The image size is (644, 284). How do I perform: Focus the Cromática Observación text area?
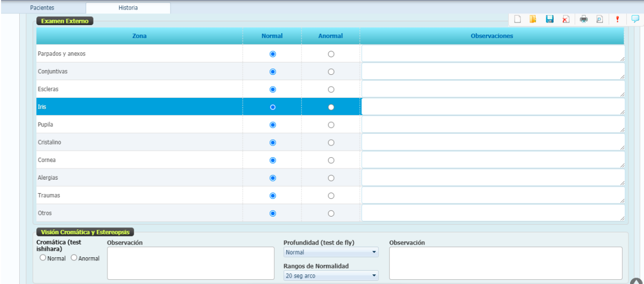191,263
